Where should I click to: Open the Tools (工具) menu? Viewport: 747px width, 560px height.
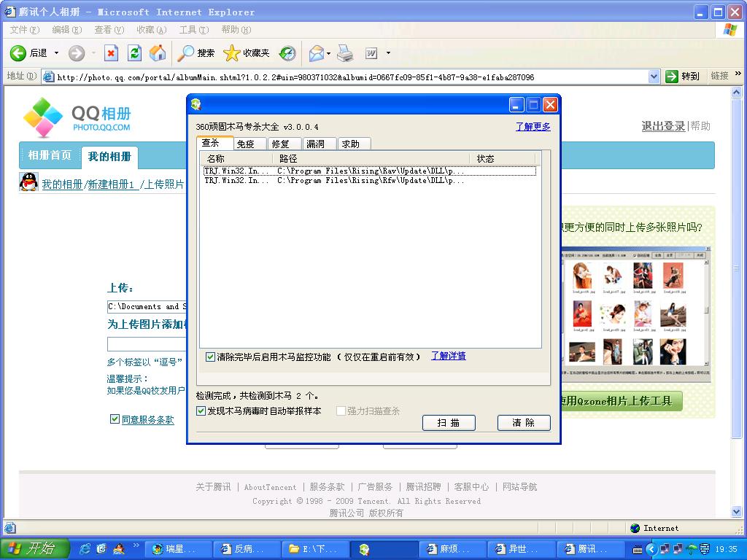coord(194,29)
